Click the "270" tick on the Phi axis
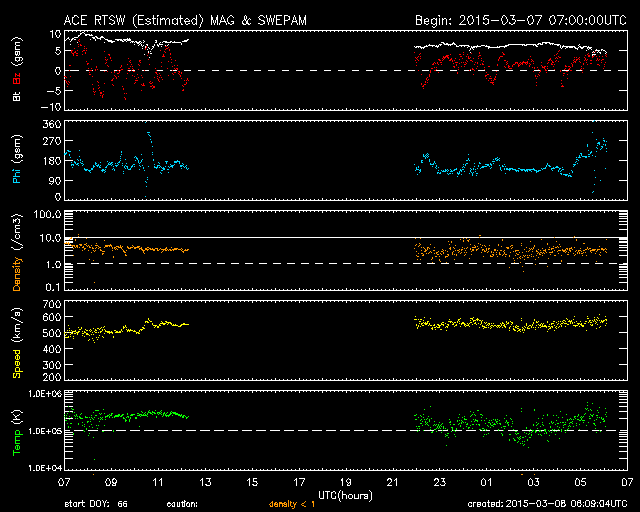Viewport: 640px width, 512px height. [x=52, y=141]
